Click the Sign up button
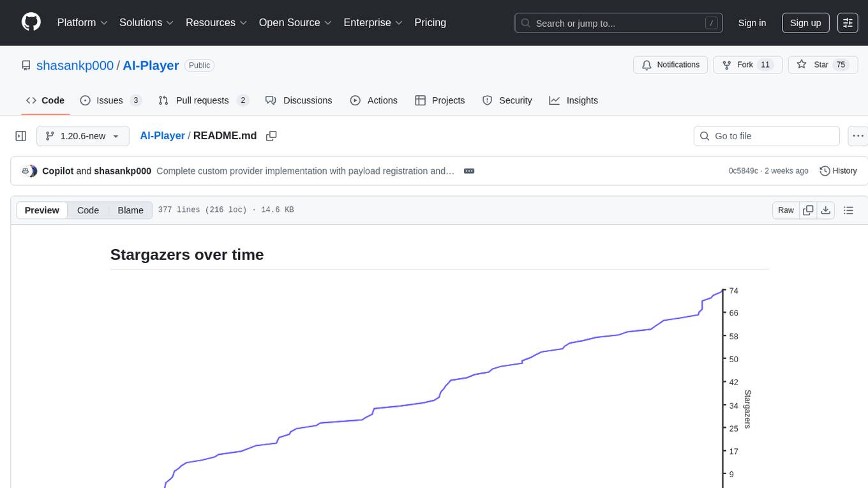This screenshot has height=488, width=868. click(x=805, y=23)
